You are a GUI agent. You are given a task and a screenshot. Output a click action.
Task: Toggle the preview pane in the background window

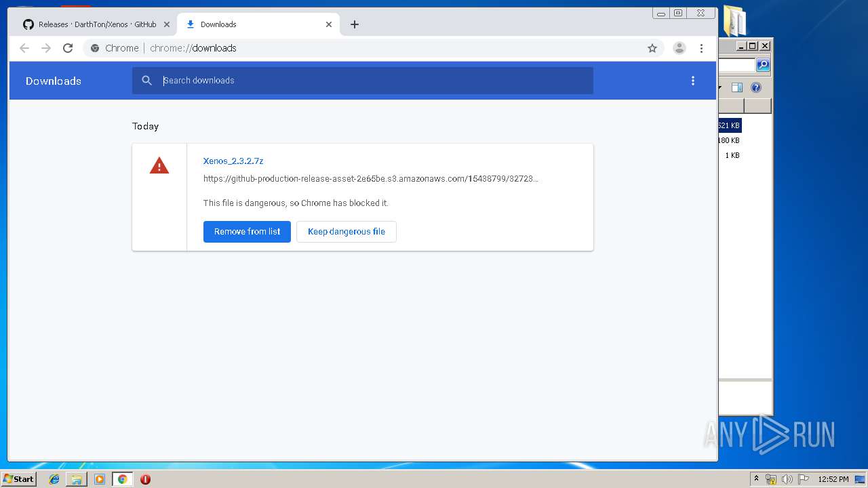pyautogui.click(x=737, y=87)
